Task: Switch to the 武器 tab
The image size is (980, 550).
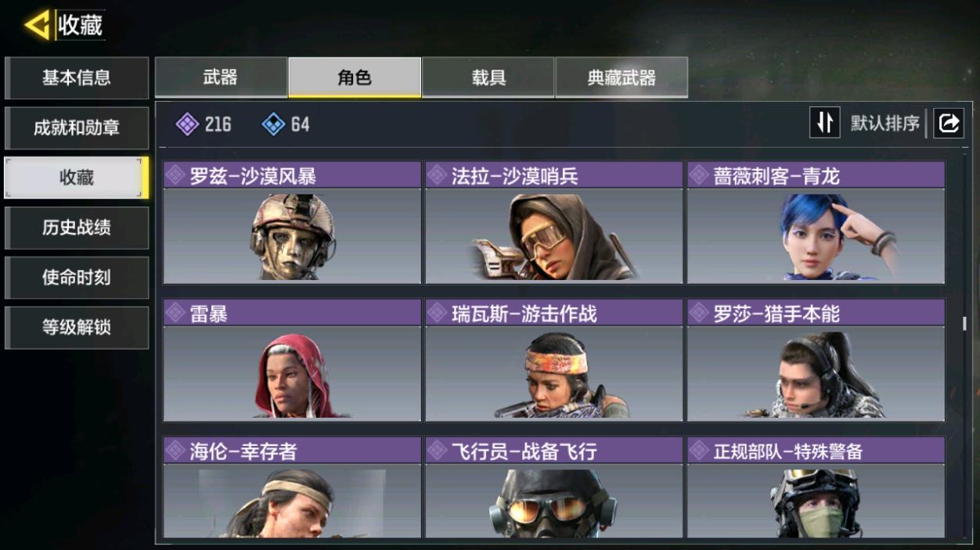Action: coord(221,77)
